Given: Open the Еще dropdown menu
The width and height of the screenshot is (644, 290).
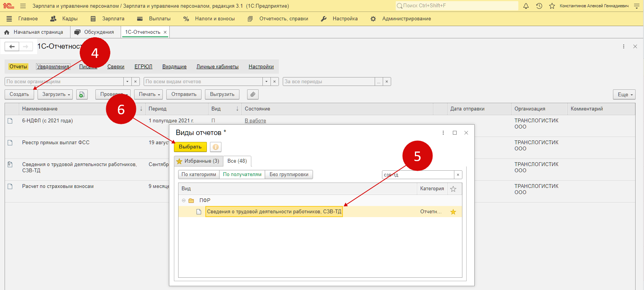Looking at the screenshot, I should coord(624,94).
